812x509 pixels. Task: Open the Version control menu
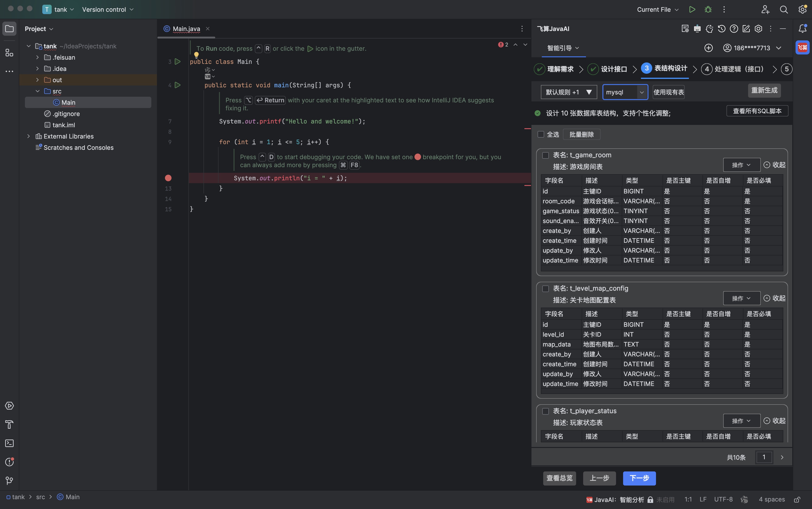(108, 9)
